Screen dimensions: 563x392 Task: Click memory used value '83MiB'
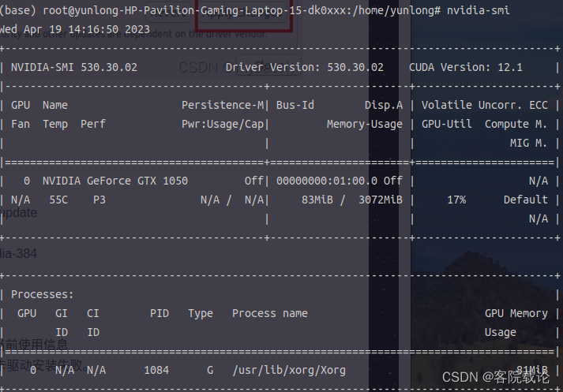(317, 200)
